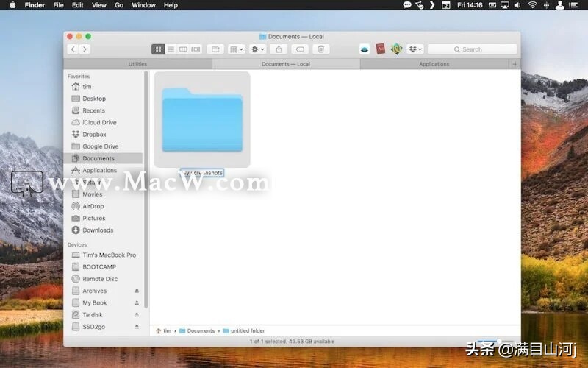588x368 pixels.
Task: Go forward with the Finder forward arrow
Action: coord(85,49)
